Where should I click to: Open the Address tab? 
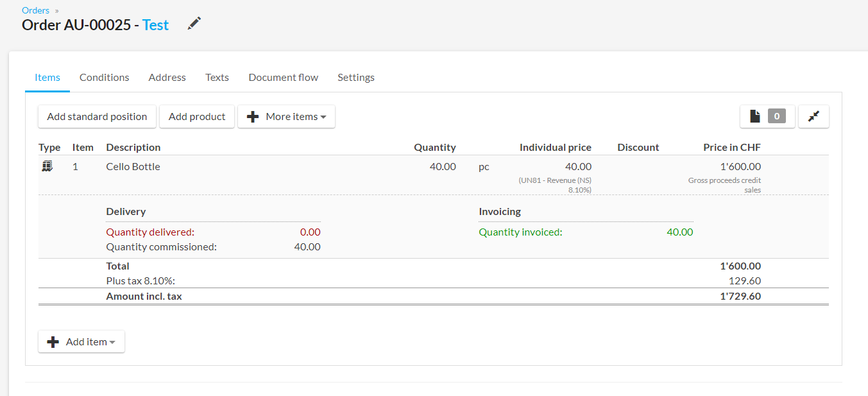tap(167, 77)
